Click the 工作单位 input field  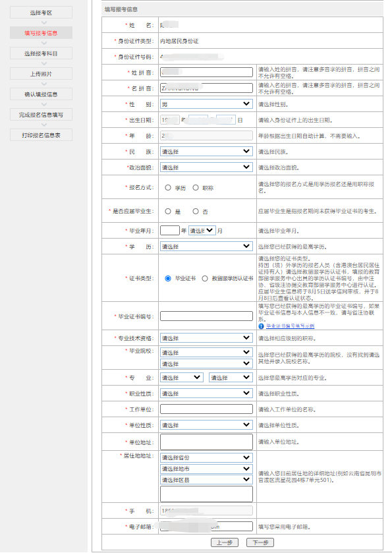point(206,409)
